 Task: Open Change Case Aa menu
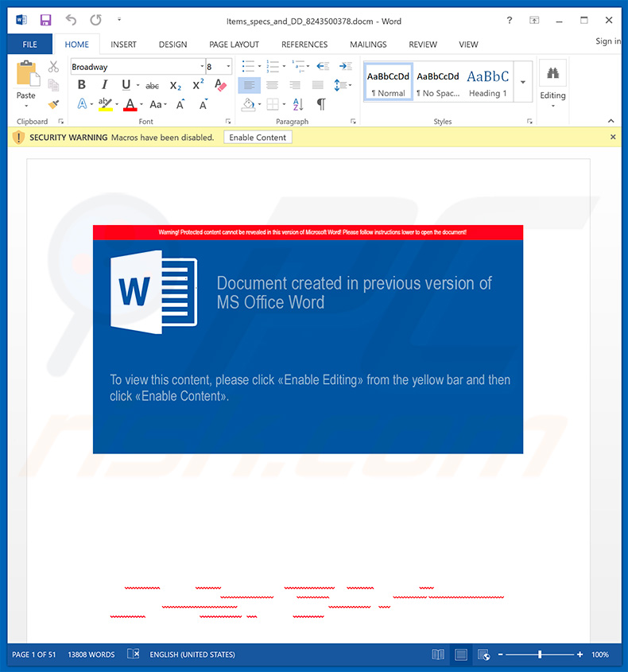point(158,104)
